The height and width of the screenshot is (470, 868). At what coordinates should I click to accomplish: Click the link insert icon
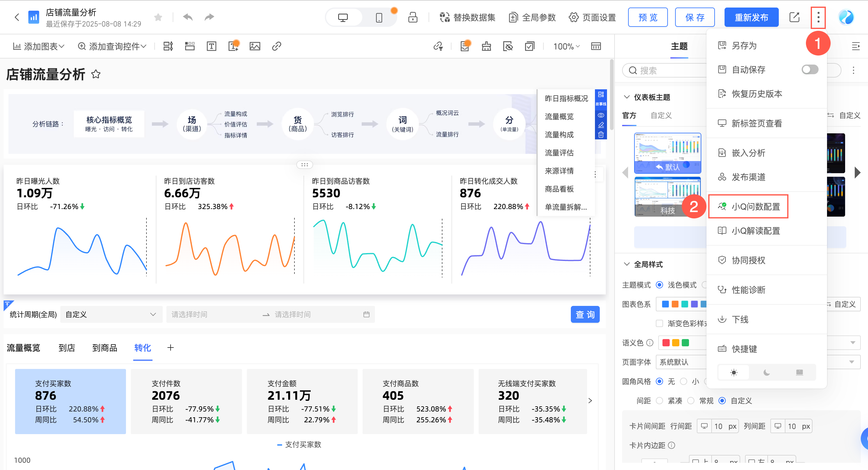pos(276,46)
